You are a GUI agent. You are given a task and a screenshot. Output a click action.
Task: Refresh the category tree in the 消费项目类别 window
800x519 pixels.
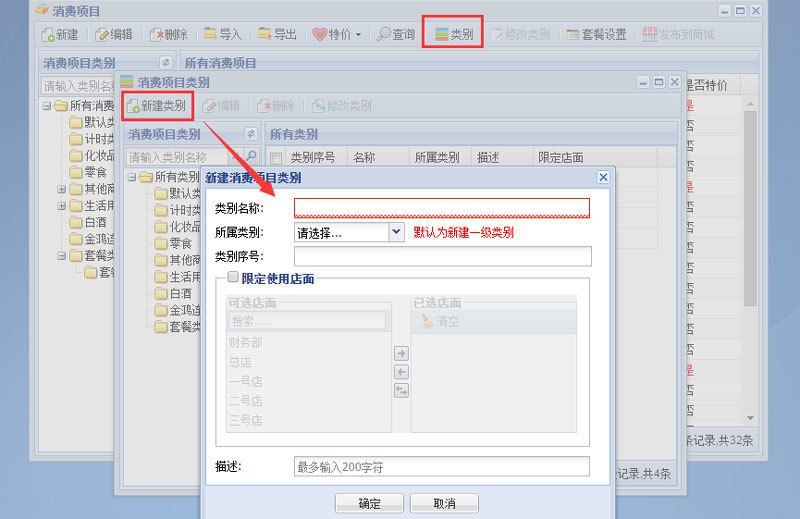(251, 134)
